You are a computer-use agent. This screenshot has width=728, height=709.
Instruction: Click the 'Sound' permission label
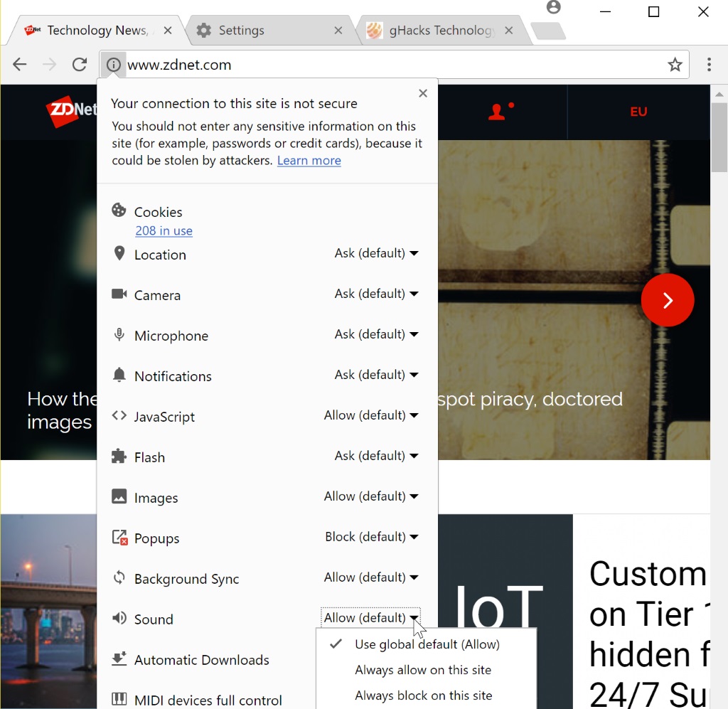(154, 619)
